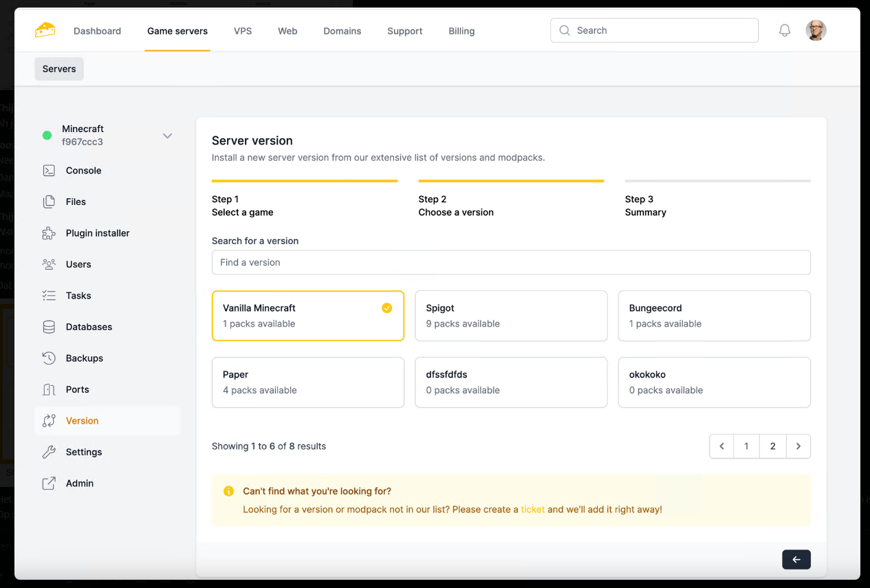This screenshot has height=588, width=870.
Task: Click the Backups history icon
Action: [x=49, y=358]
